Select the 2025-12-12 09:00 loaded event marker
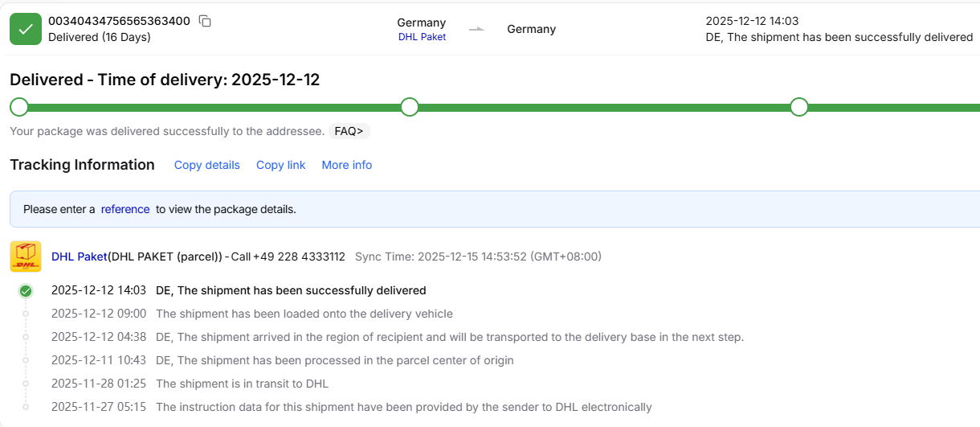The image size is (980, 427). tap(26, 314)
